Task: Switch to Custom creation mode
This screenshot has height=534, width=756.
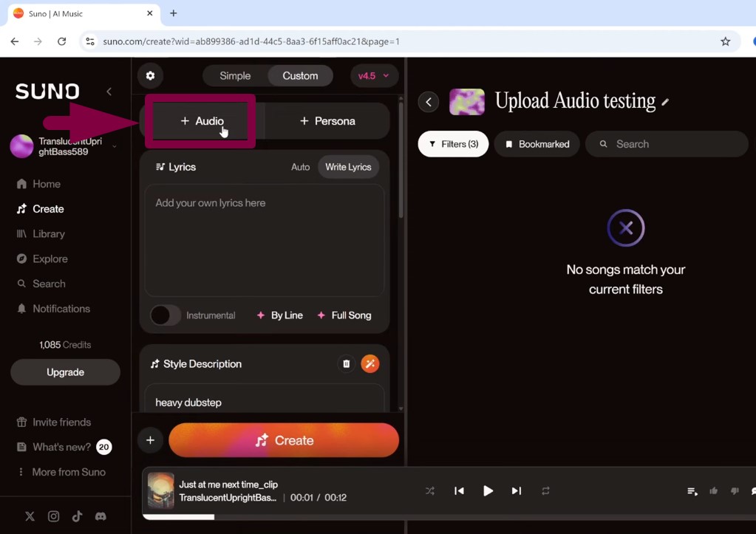Action: 300,75
